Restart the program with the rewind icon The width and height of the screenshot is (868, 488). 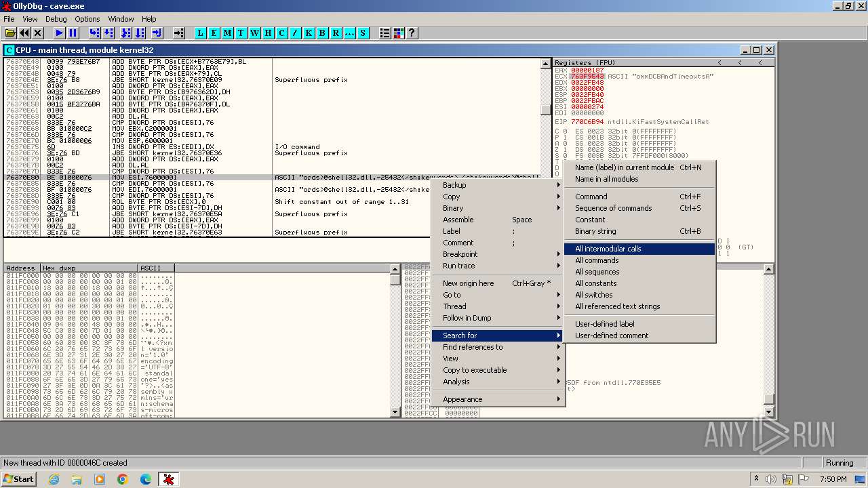point(24,33)
